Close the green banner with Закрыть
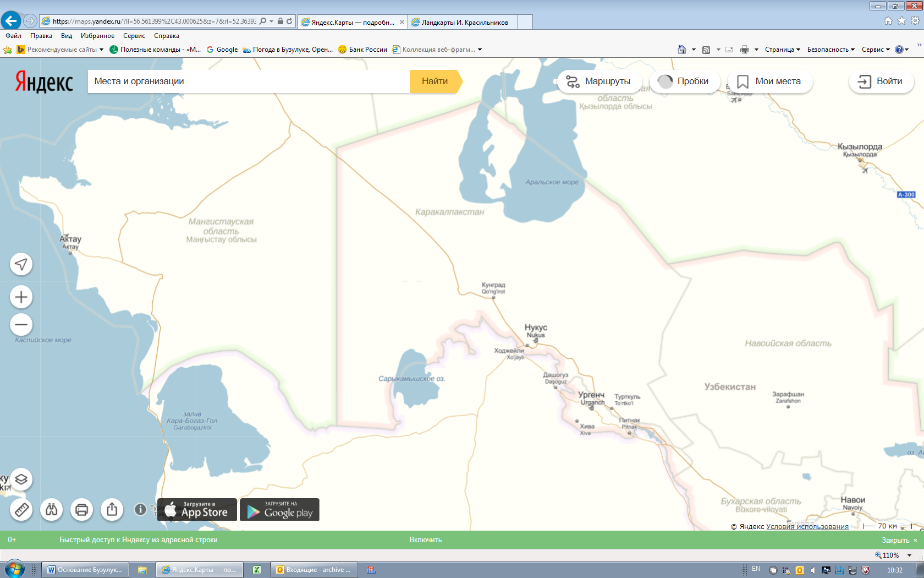This screenshot has width=924, height=578. coord(899,541)
